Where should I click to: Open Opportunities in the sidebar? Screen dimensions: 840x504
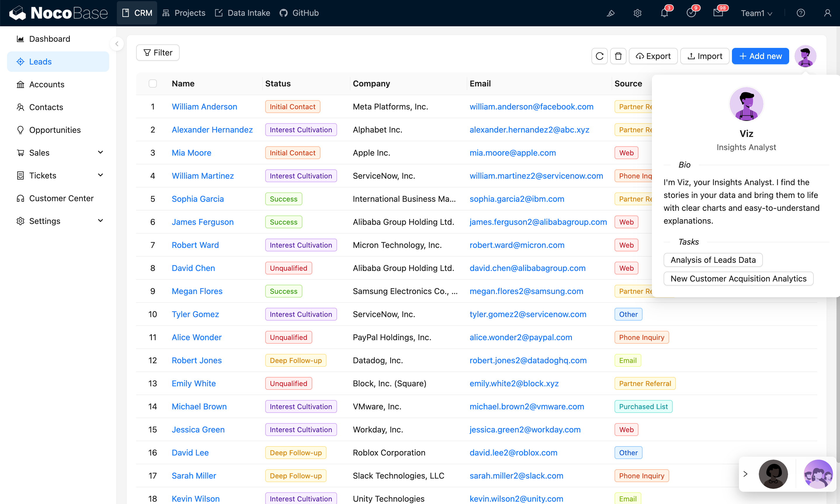tap(55, 130)
